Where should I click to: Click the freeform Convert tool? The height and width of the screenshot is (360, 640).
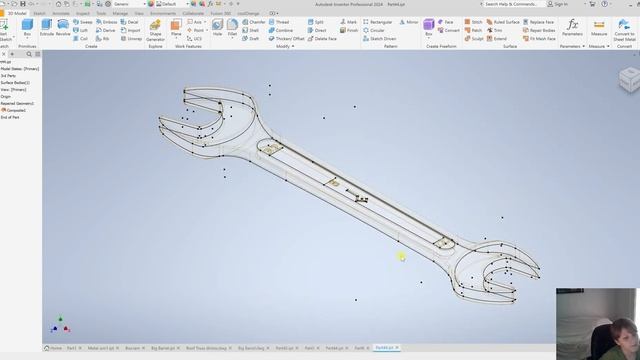(449, 30)
